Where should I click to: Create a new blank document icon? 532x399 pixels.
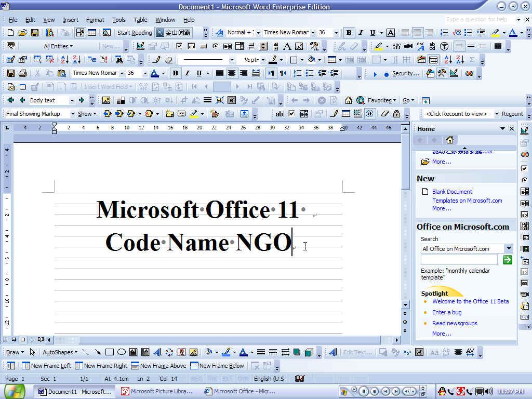click(10, 33)
